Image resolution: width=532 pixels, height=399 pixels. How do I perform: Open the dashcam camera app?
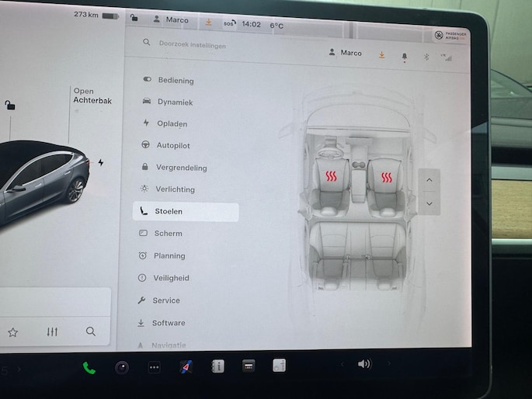pos(122,367)
